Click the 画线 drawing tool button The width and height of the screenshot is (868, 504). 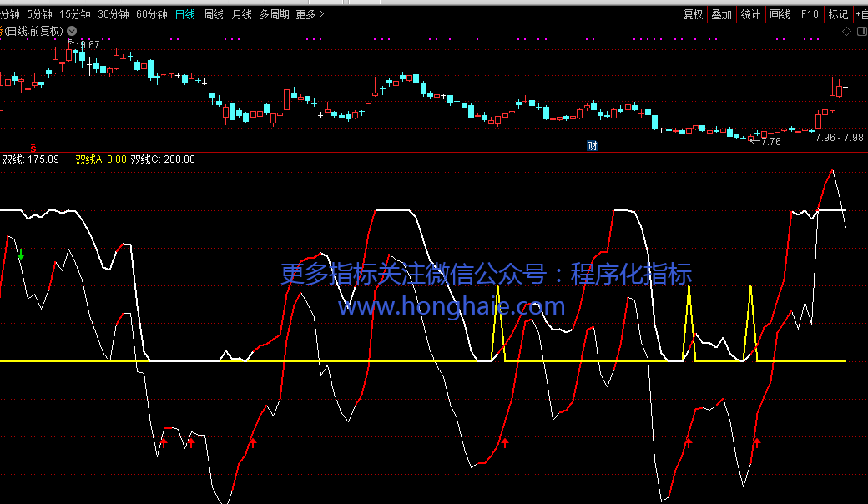[780, 14]
